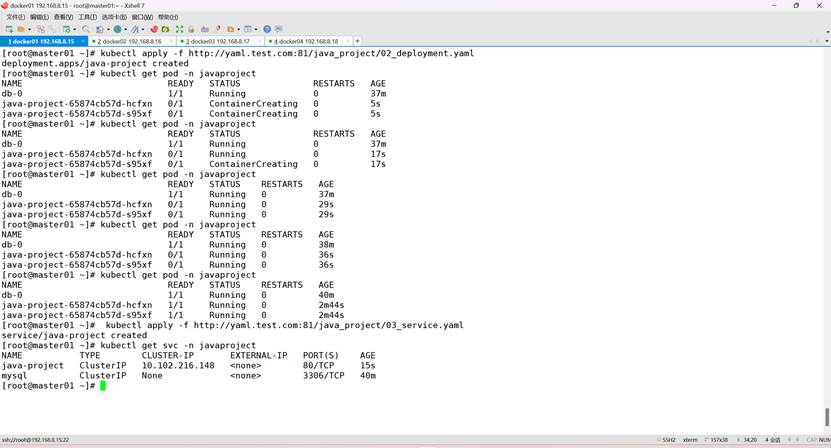Open the session properties icon
The image size is (831, 448).
tap(67, 29)
